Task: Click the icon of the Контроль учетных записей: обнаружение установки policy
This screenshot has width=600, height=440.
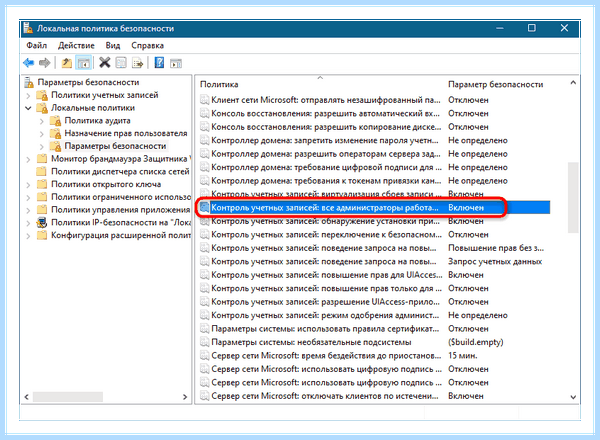Action: (205, 221)
